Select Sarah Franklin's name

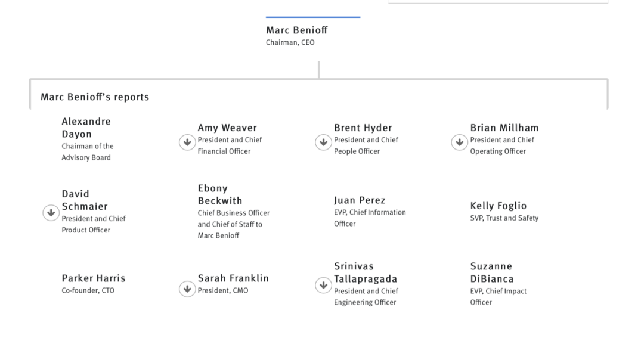click(233, 278)
